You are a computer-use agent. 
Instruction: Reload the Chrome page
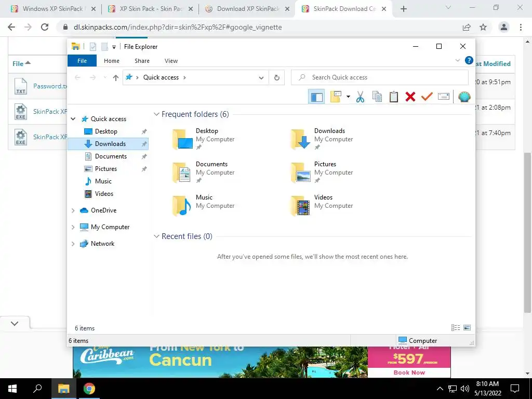pos(45,27)
